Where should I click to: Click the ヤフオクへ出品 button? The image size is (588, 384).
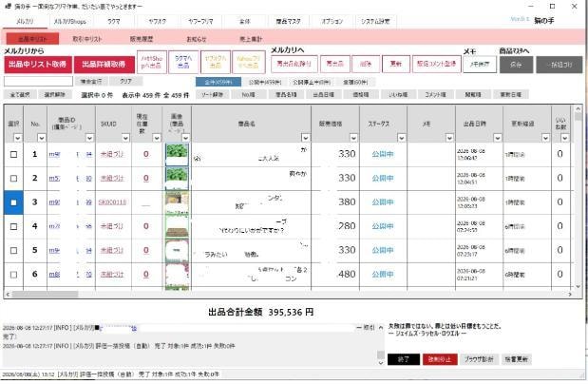pos(216,62)
